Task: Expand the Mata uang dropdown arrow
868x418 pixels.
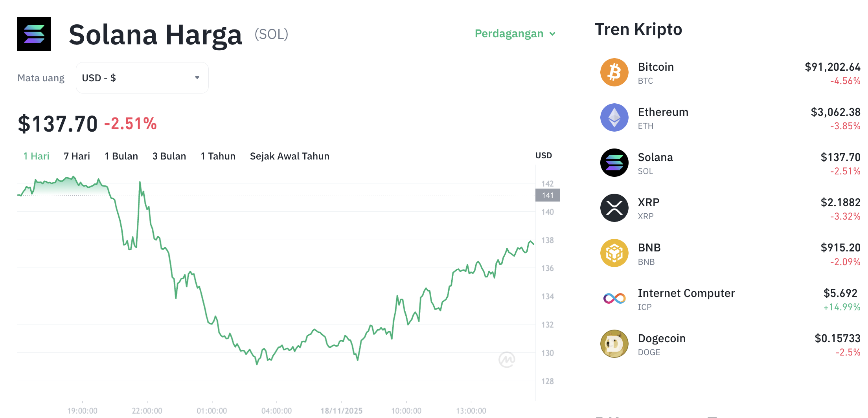Action: [x=197, y=77]
